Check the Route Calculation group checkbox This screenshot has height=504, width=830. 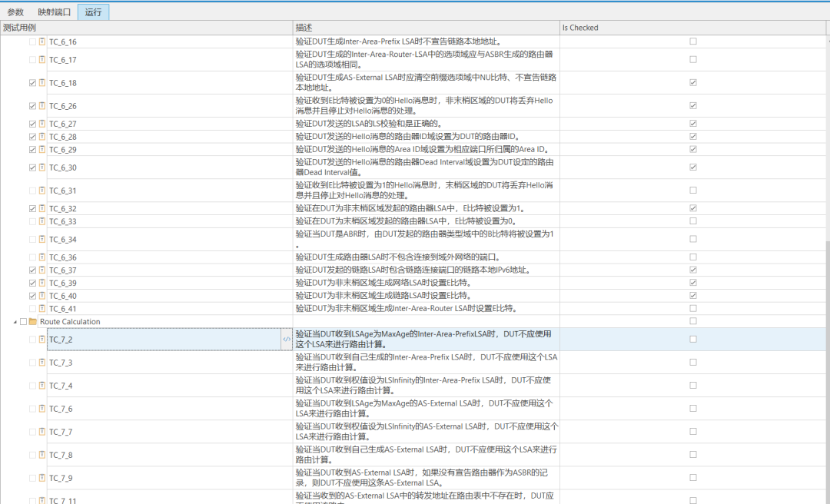tap(23, 321)
